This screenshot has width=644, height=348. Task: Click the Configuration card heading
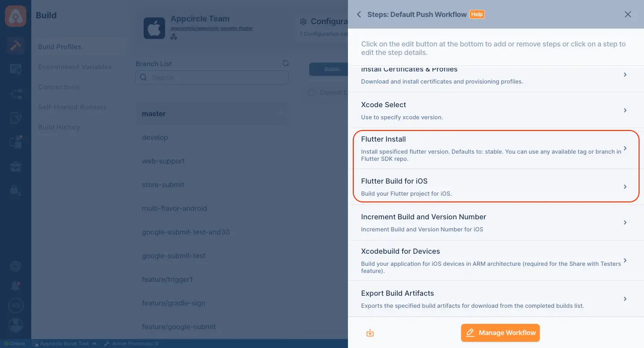click(x=329, y=21)
